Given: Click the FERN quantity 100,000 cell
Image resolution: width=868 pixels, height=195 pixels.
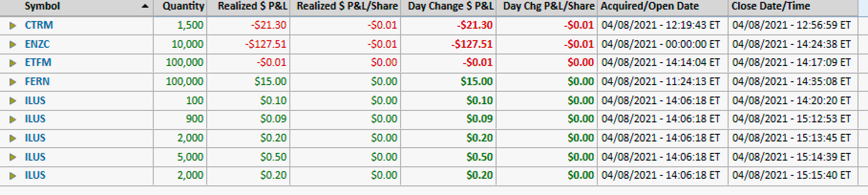Looking at the screenshot, I should pyautogui.click(x=184, y=82).
